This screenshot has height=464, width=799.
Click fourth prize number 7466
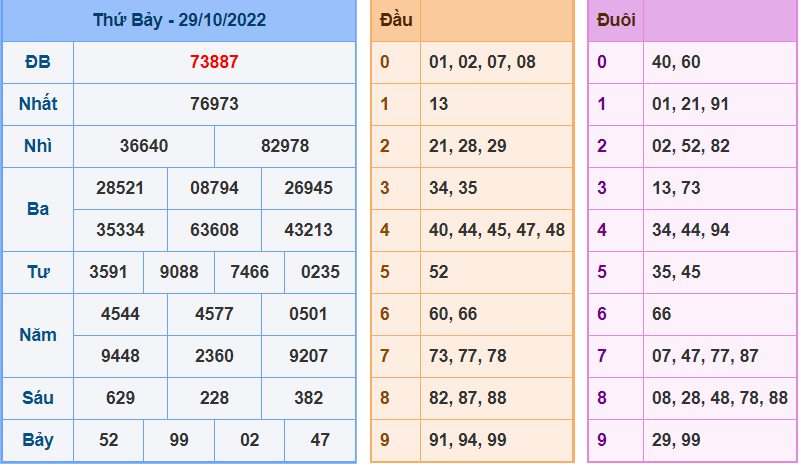250,272
